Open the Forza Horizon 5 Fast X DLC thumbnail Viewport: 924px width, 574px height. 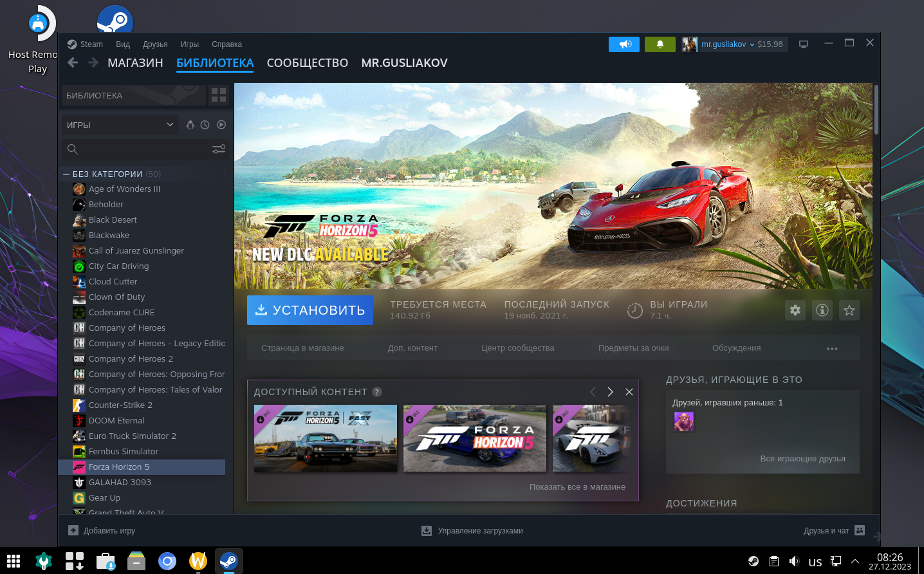coord(326,438)
